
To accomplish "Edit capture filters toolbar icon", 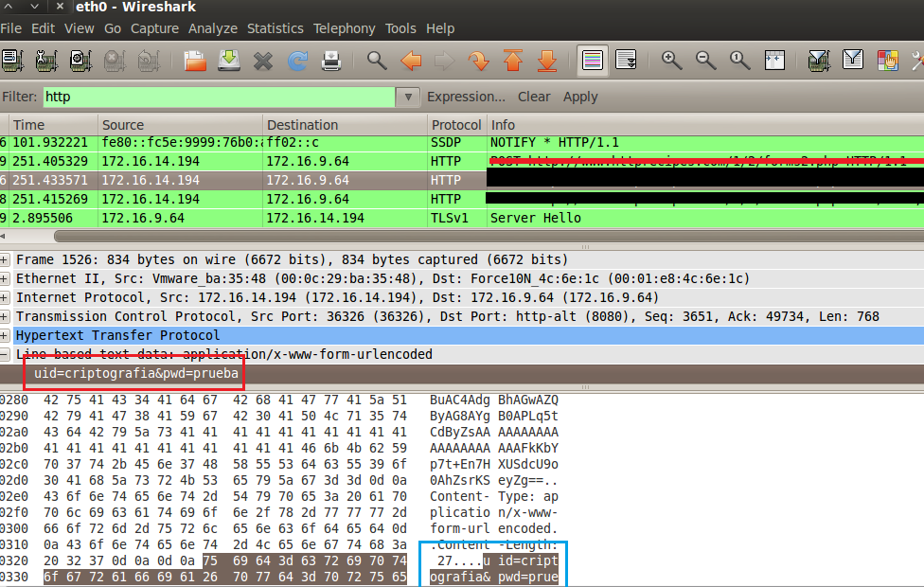I will tap(819, 60).
